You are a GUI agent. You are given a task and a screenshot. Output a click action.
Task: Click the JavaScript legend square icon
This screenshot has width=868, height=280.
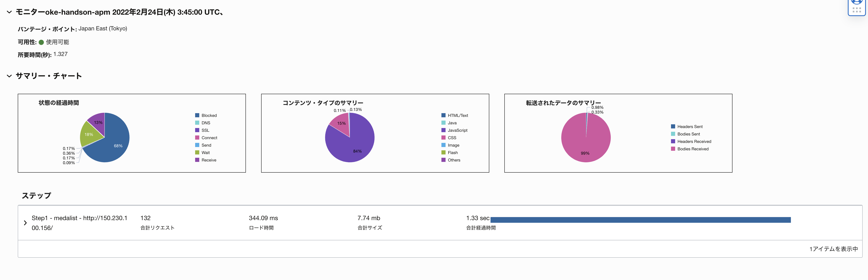443,130
